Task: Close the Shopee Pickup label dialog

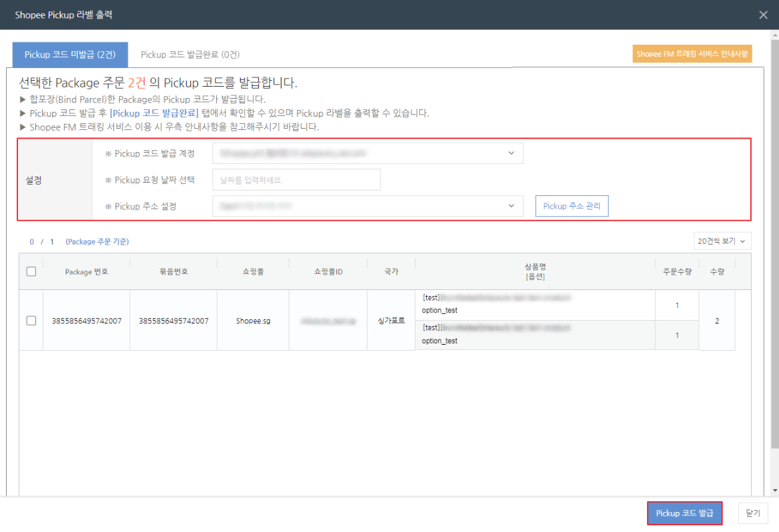Action: pos(763,15)
